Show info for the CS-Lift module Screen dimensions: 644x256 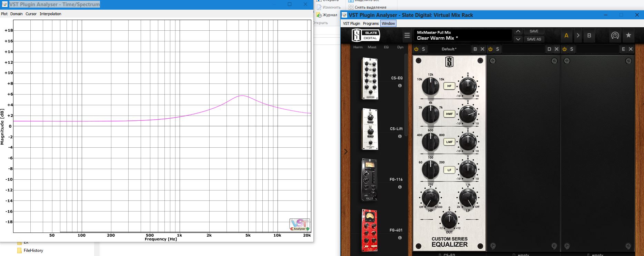pyautogui.click(x=400, y=136)
